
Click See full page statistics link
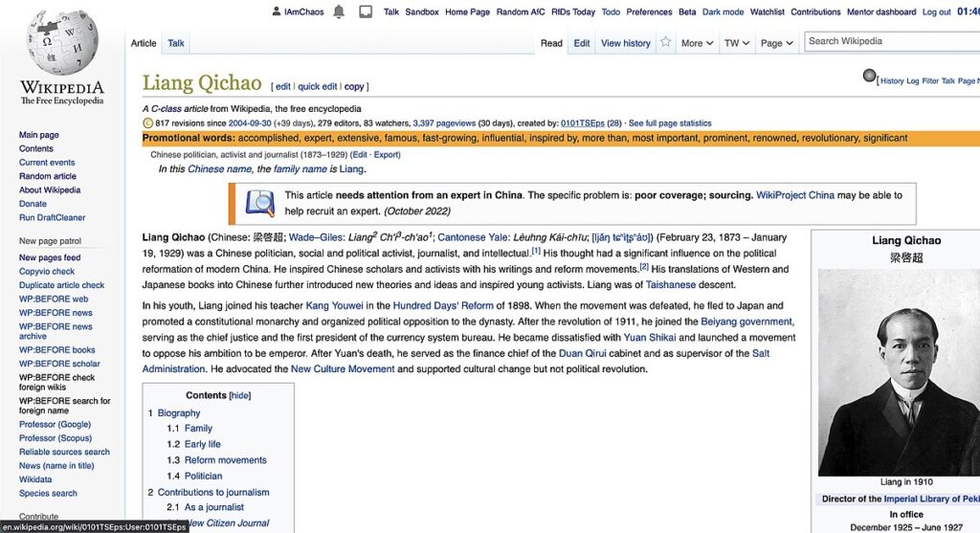670,123
